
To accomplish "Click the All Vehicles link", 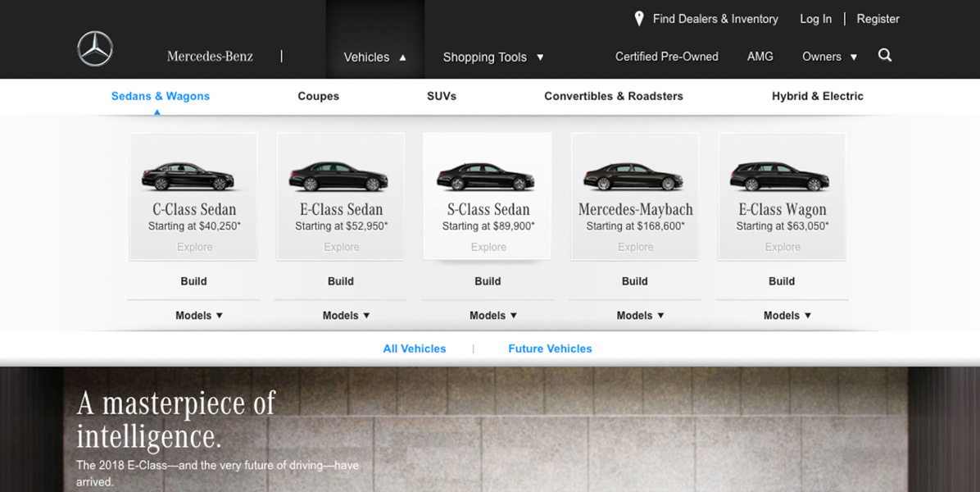I will [x=415, y=348].
